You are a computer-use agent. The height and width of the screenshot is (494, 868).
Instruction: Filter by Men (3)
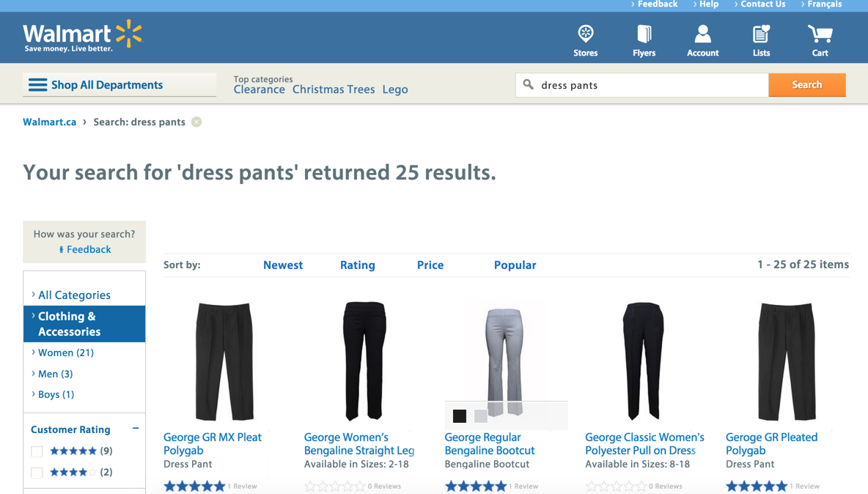[55, 373]
